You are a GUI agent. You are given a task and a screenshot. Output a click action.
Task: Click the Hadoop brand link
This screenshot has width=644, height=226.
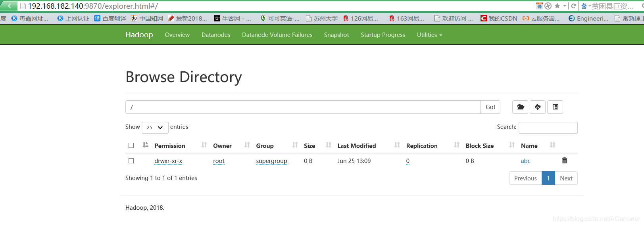[x=139, y=34]
